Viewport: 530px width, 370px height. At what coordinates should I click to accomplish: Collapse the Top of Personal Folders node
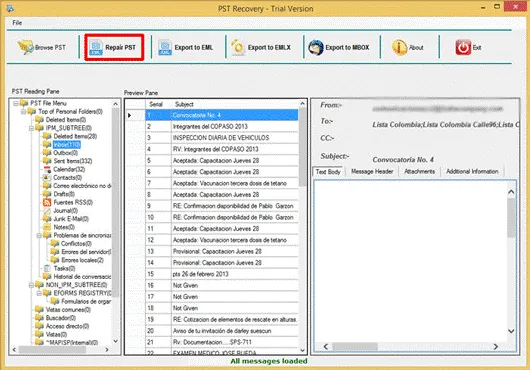[x=23, y=112]
